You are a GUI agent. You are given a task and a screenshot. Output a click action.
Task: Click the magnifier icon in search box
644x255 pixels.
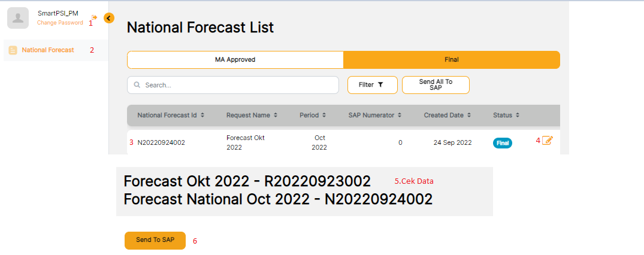point(137,85)
